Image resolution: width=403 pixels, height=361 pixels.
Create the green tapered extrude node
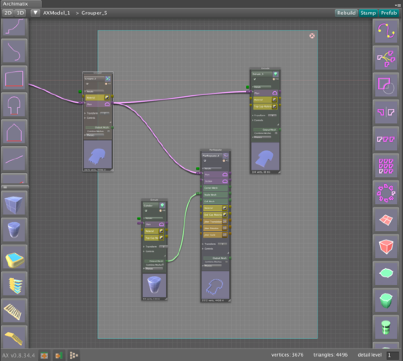pos(386,301)
